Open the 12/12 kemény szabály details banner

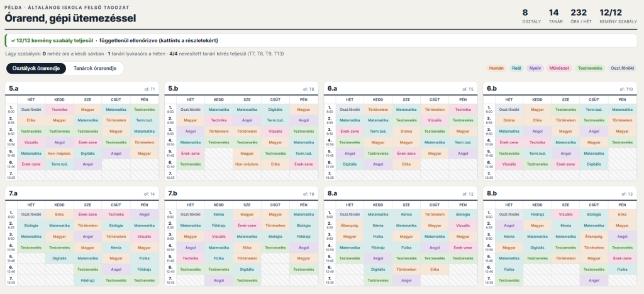[x=321, y=41]
